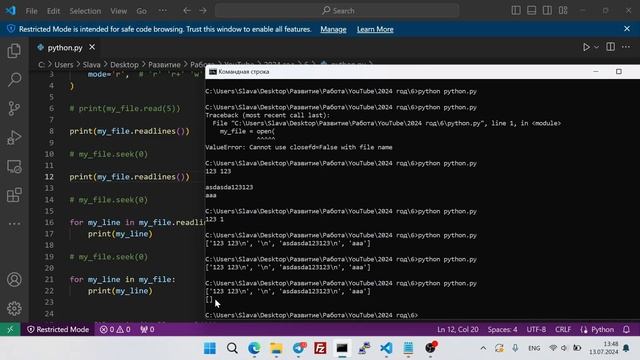Show additional views ellipsis in activity bar

coord(14,224)
